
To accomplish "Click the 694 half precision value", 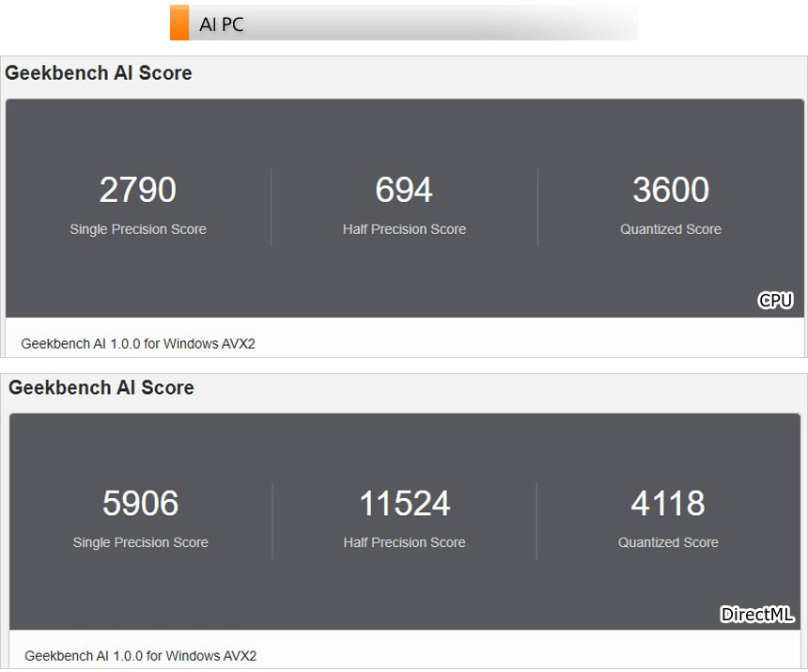I will click(403, 189).
